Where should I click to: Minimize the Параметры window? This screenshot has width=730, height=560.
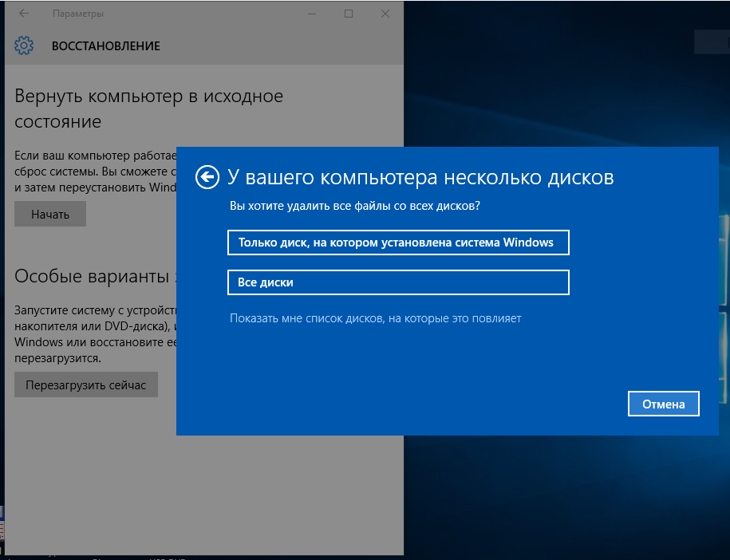(312, 14)
